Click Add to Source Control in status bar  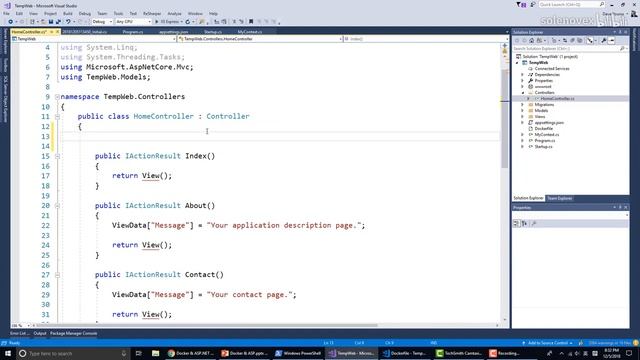(x=547, y=343)
